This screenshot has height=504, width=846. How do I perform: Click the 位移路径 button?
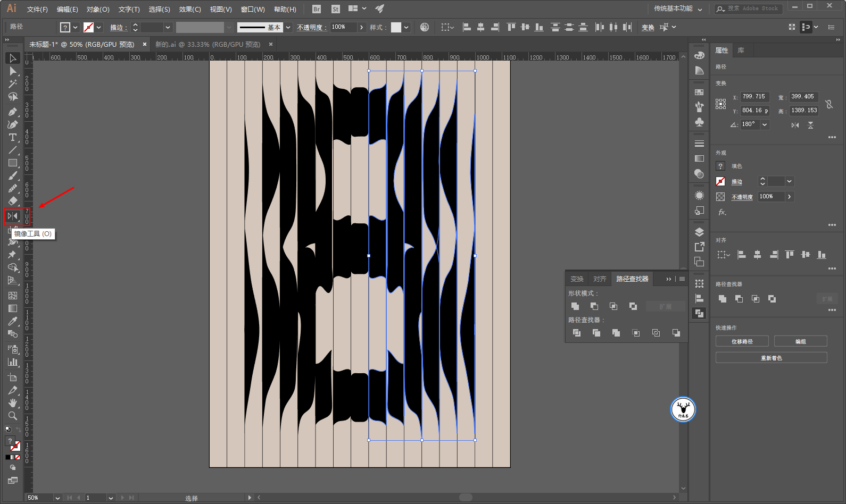click(742, 341)
